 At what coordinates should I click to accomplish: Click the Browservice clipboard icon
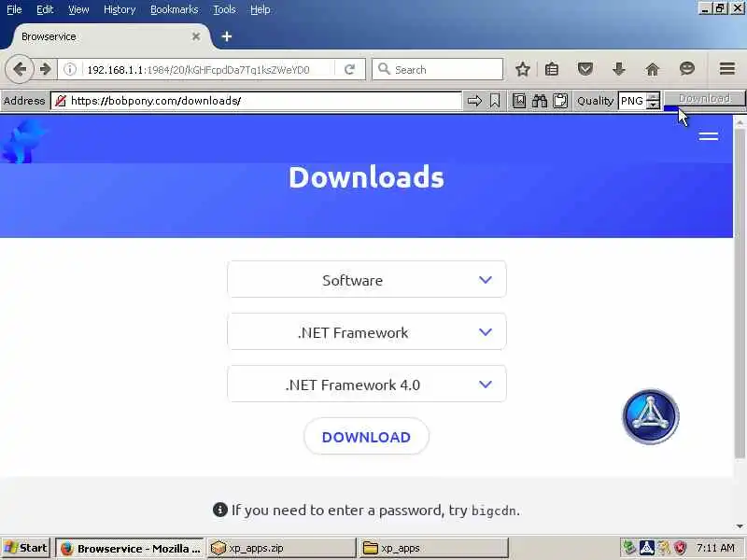click(x=560, y=101)
